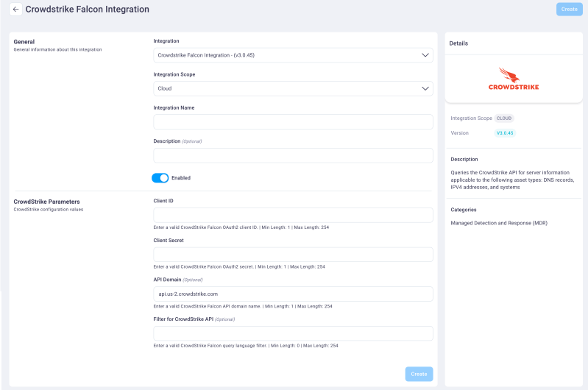Open the Integration version dropdown
Viewport: 588px width, 390px height.
pyautogui.click(x=292, y=55)
